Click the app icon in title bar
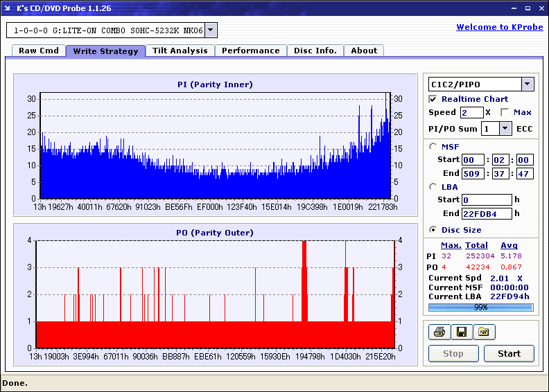 pos(8,8)
